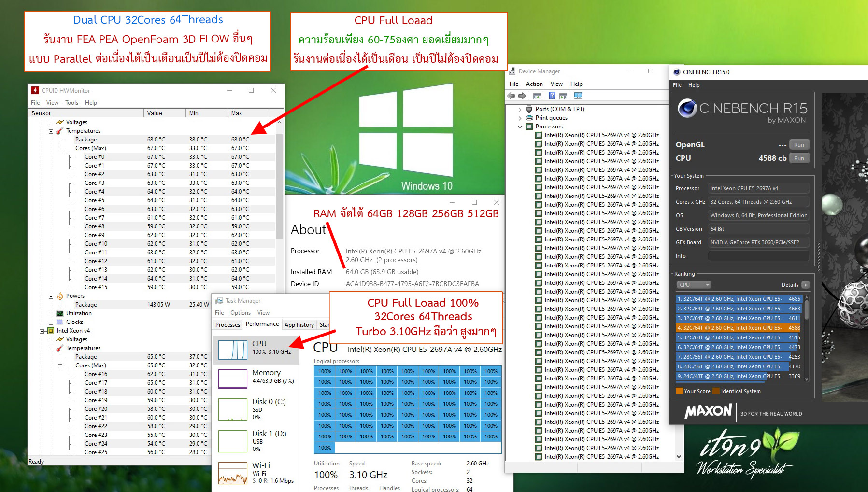Click the Clocks waveform icon in HWMonitor
Image resolution: width=868 pixels, height=492 pixels.
point(60,322)
